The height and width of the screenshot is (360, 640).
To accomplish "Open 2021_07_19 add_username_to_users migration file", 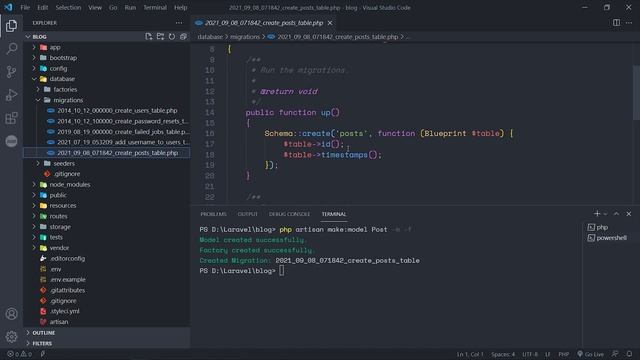I will (x=107, y=142).
